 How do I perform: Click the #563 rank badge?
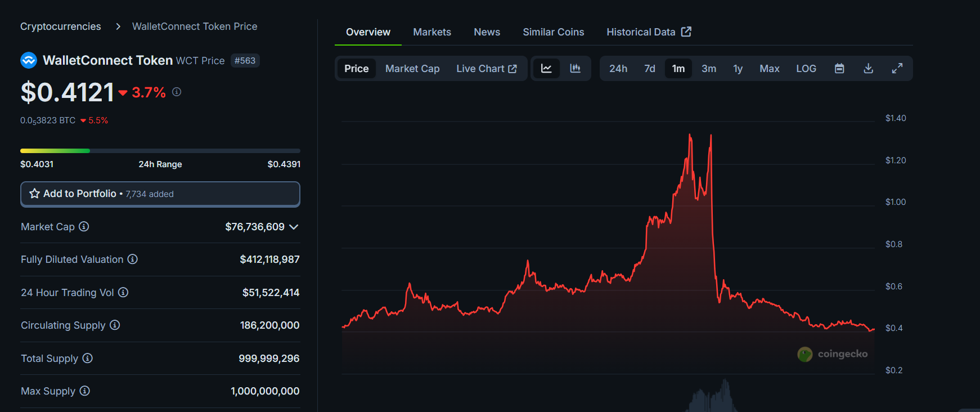245,60
